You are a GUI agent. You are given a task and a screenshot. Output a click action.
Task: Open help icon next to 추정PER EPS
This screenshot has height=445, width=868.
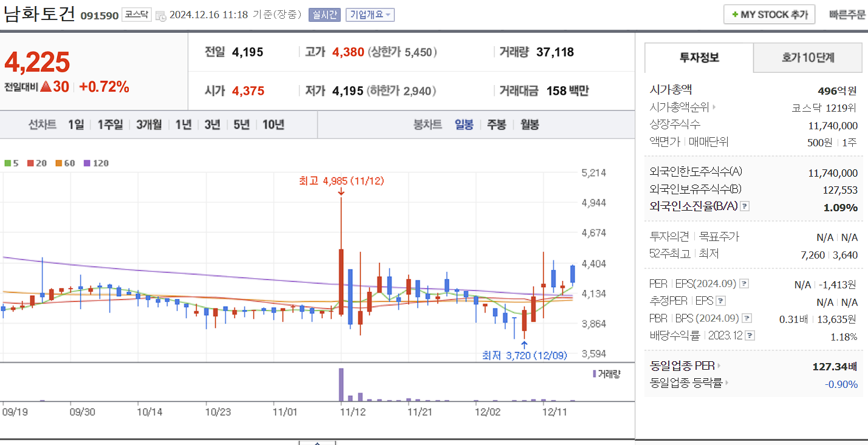click(720, 301)
